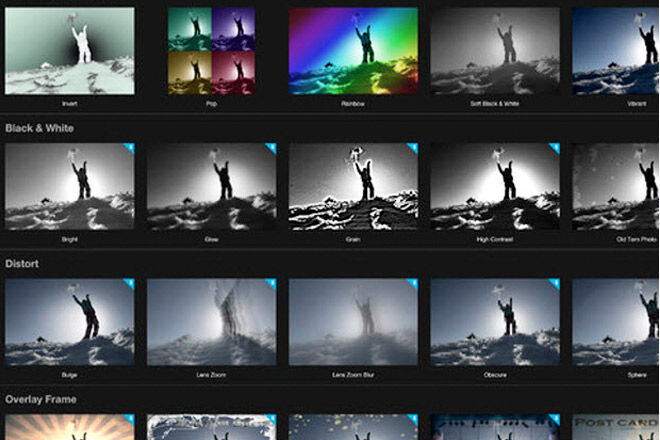Select the Grain effect thumbnail
660x440 pixels.
[353, 187]
